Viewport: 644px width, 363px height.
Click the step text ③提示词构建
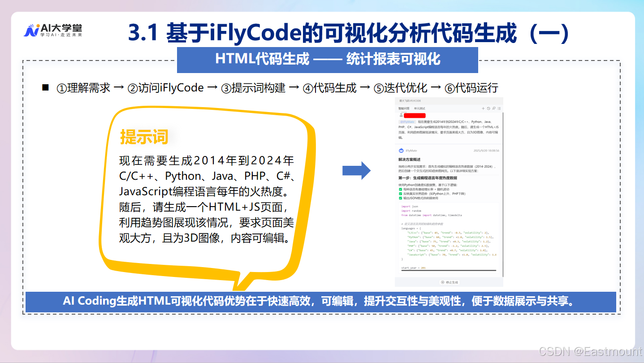[x=253, y=88]
